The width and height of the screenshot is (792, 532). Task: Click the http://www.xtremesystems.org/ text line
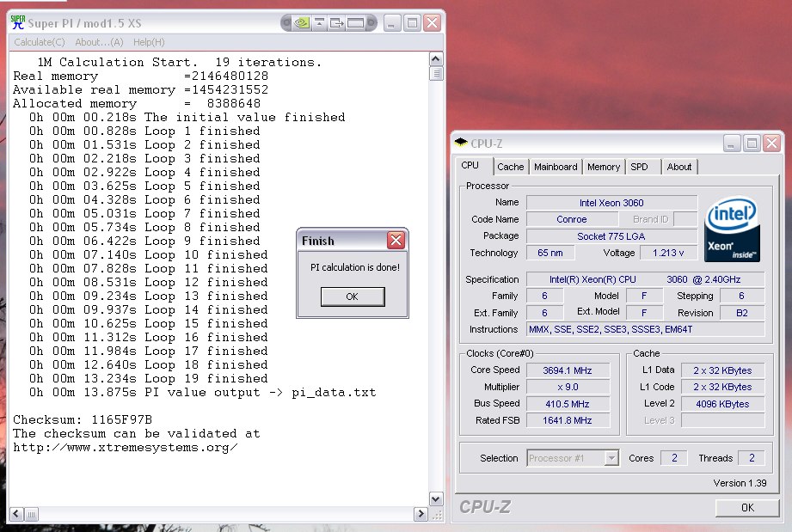pyautogui.click(x=126, y=447)
